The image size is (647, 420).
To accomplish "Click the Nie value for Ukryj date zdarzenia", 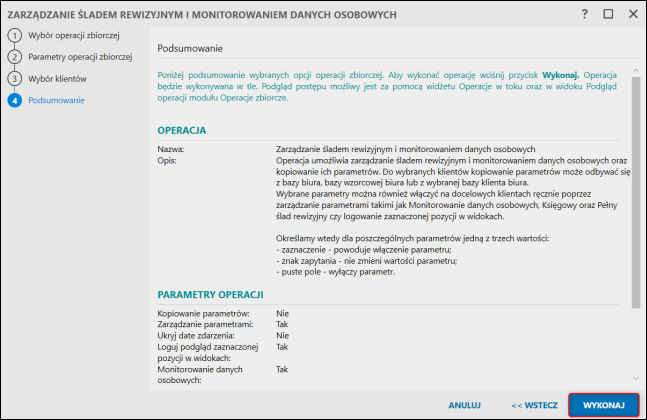I will (282, 335).
